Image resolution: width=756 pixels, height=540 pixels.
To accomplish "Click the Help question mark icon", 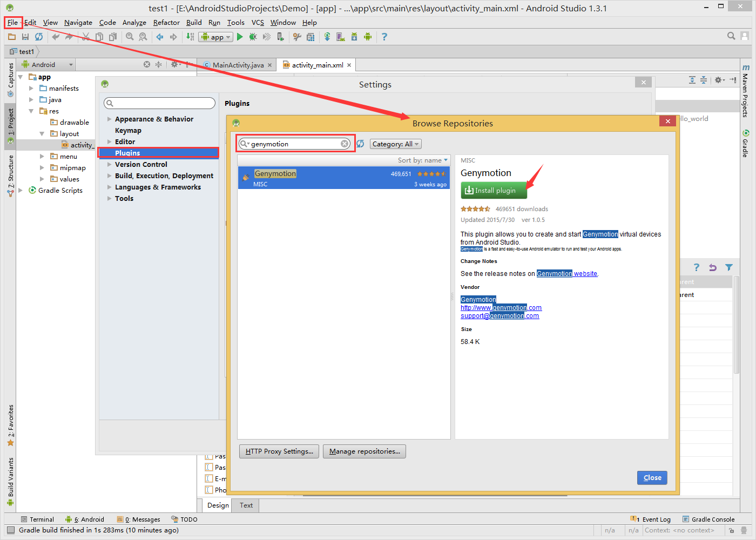I will coord(384,37).
